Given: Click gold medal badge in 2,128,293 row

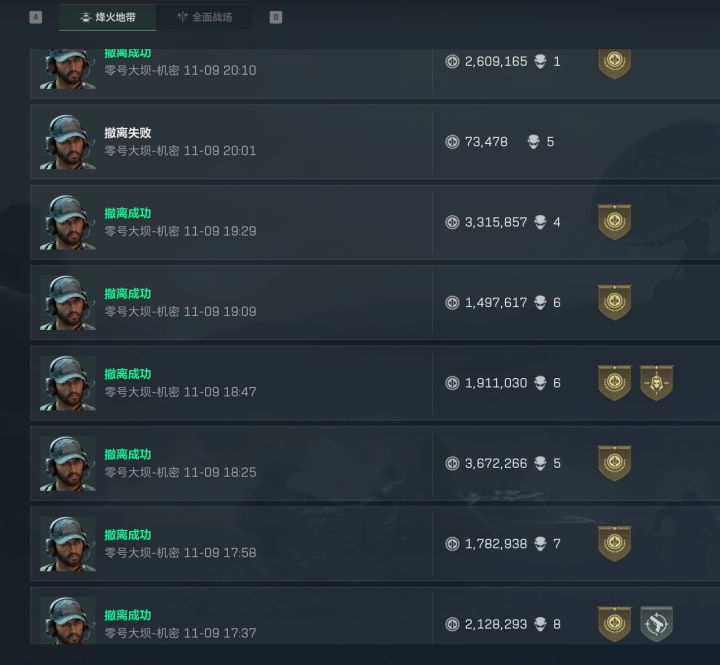Looking at the screenshot, I should click(x=614, y=624).
